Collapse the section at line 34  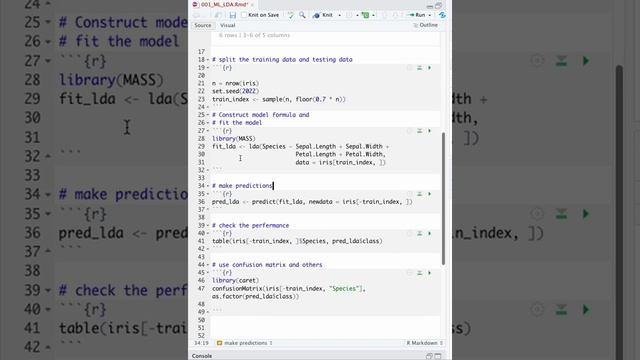208,186
